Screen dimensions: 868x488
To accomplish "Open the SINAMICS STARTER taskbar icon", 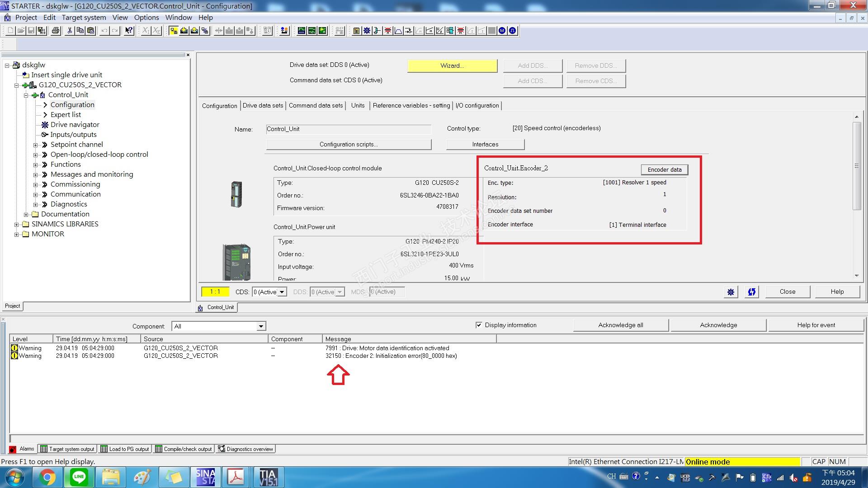I will 205,477.
